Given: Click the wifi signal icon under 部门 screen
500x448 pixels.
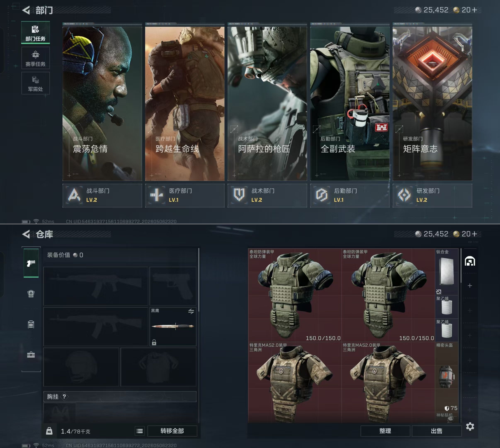Looking at the screenshot, I should point(36,221).
